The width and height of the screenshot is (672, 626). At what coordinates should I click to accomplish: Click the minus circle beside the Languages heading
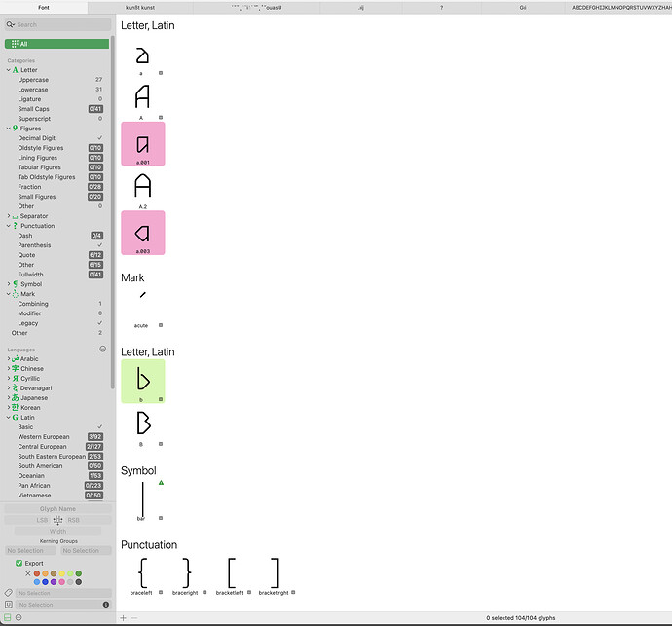coord(103,349)
